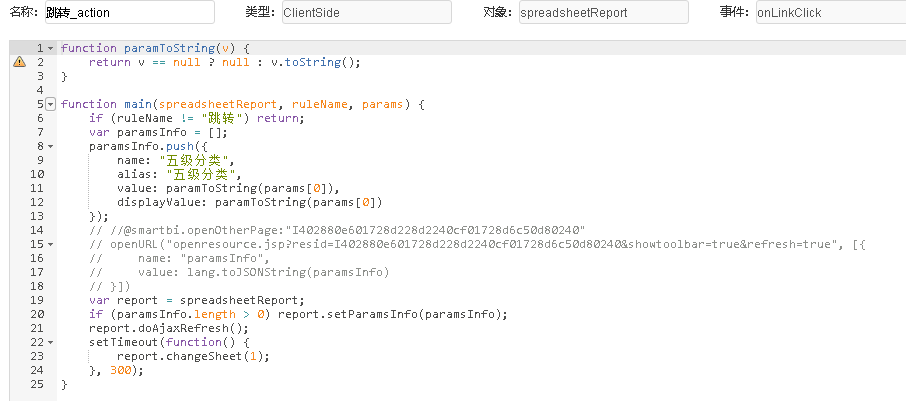
Task: Collapse the setTimeout block at line 22
Action: (x=50, y=342)
